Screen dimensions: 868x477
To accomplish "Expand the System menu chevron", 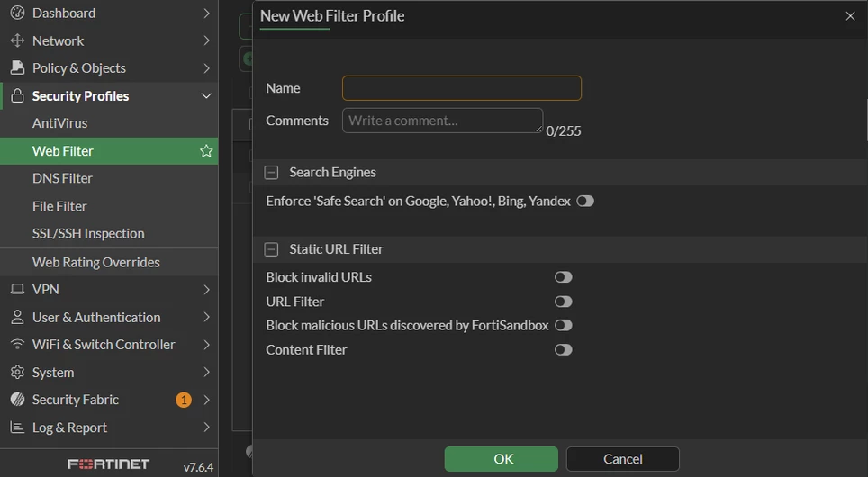I will click(206, 372).
